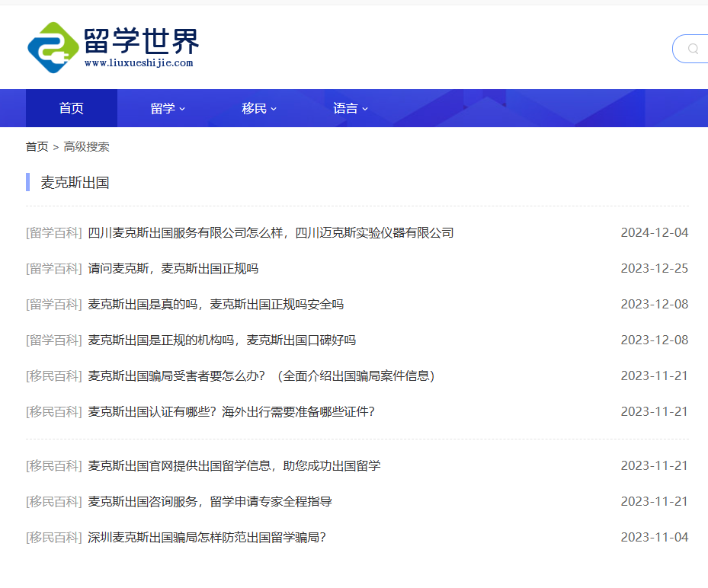The height and width of the screenshot is (588, 708).
Task: Open article 麦克斯出国官网提供出国留学信息
Action: [x=234, y=465]
